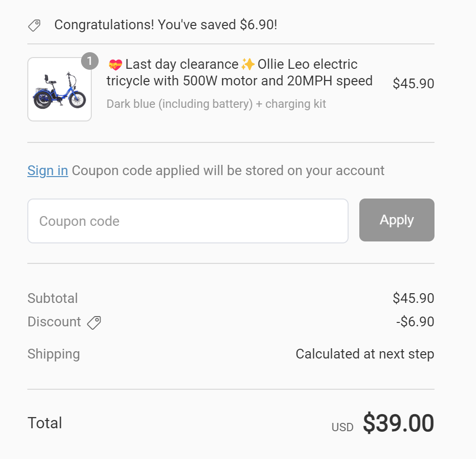Click the heart emoji before Last day clearance
Screen dimensions: 476x459
115,64
